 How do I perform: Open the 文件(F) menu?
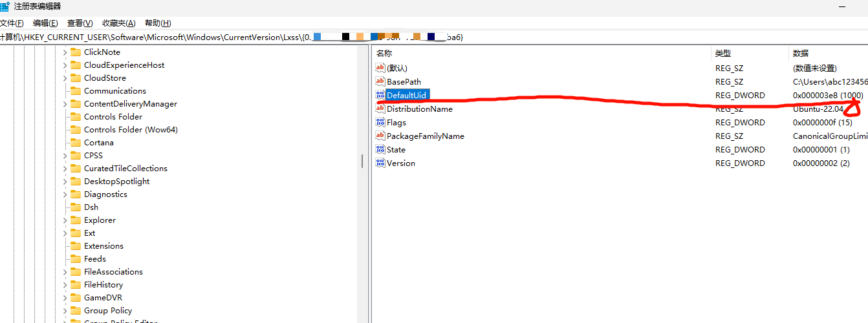(x=12, y=23)
